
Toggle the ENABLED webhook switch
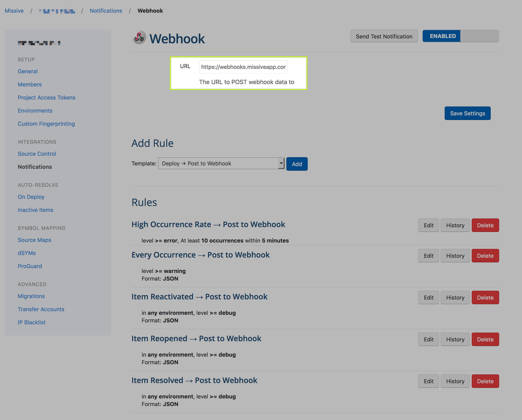pyautogui.click(x=460, y=36)
